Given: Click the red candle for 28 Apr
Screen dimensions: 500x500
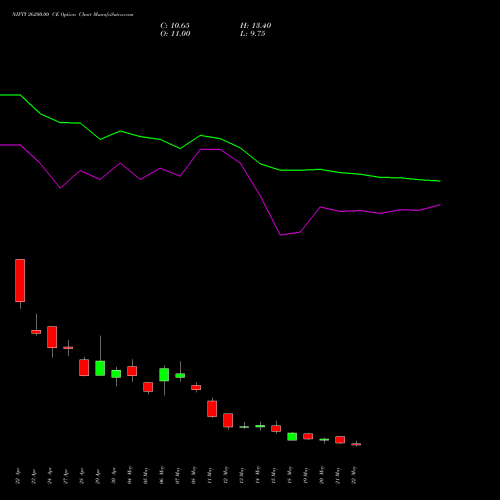Looking at the screenshot, I should click(84, 368).
